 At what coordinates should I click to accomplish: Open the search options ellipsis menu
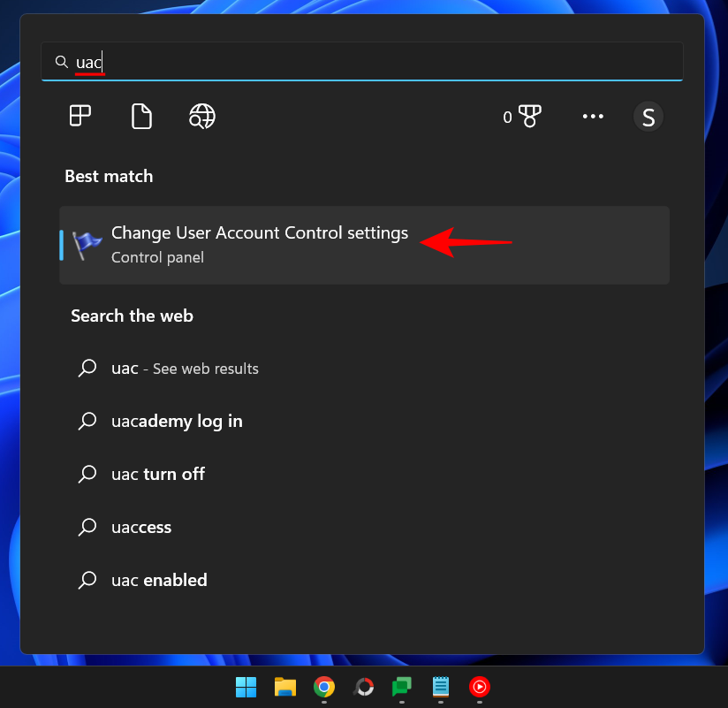pyautogui.click(x=593, y=116)
